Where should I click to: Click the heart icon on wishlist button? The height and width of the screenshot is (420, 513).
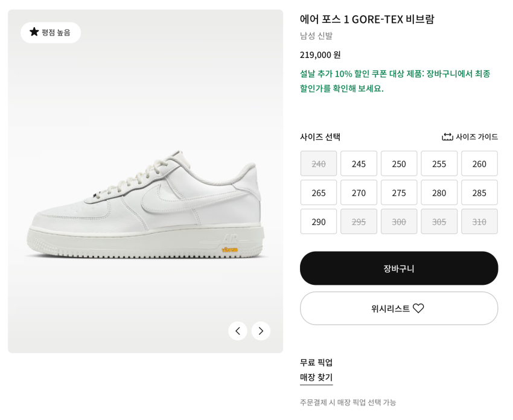click(x=418, y=308)
